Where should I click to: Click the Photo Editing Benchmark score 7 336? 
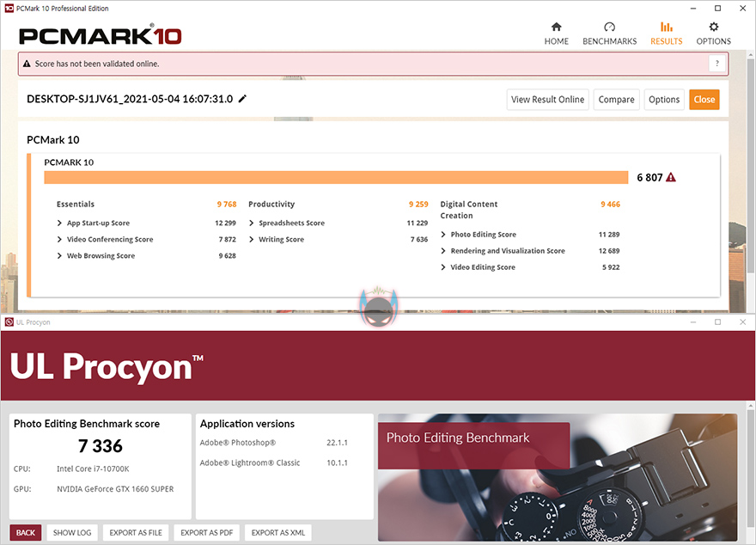(101, 446)
